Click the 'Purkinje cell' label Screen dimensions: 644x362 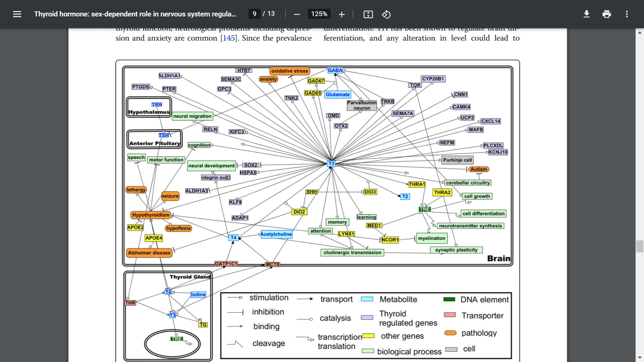[x=458, y=160]
